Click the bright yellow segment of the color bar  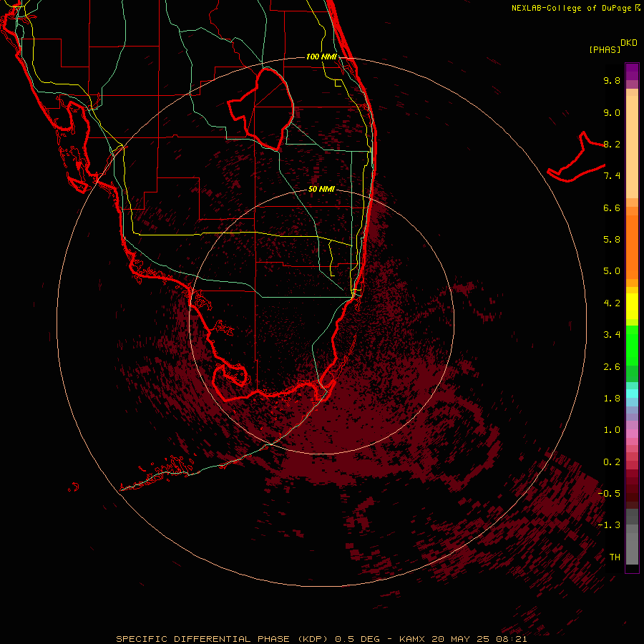coord(632,306)
